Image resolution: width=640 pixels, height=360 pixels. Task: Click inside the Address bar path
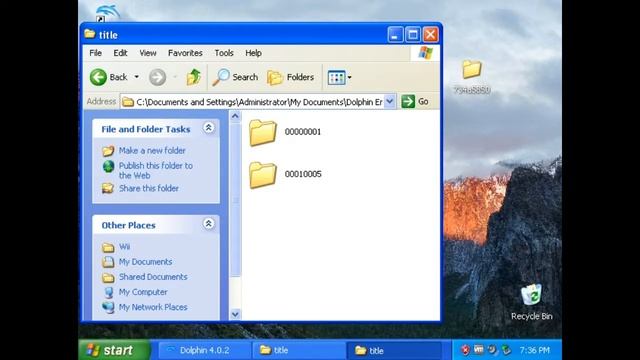[x=259, y=102]
